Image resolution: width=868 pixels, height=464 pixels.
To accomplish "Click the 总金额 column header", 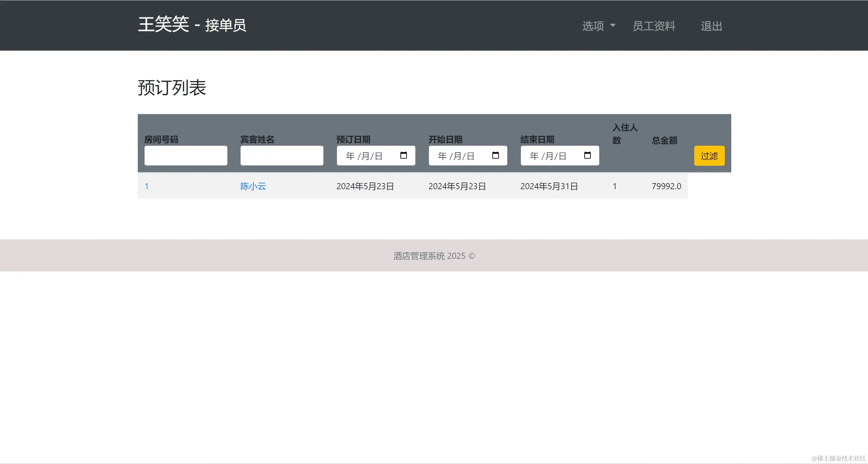I will click(x=664, y=140).
